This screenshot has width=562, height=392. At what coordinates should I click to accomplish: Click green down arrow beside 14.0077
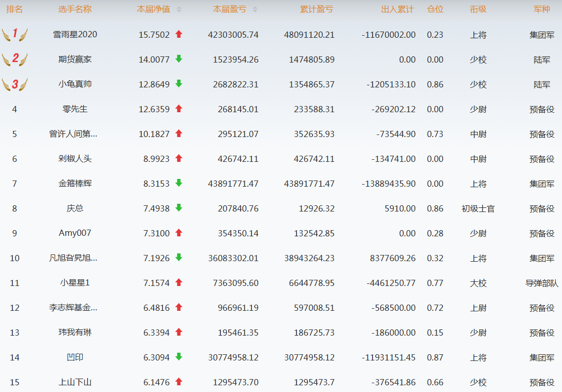(179, 59)
